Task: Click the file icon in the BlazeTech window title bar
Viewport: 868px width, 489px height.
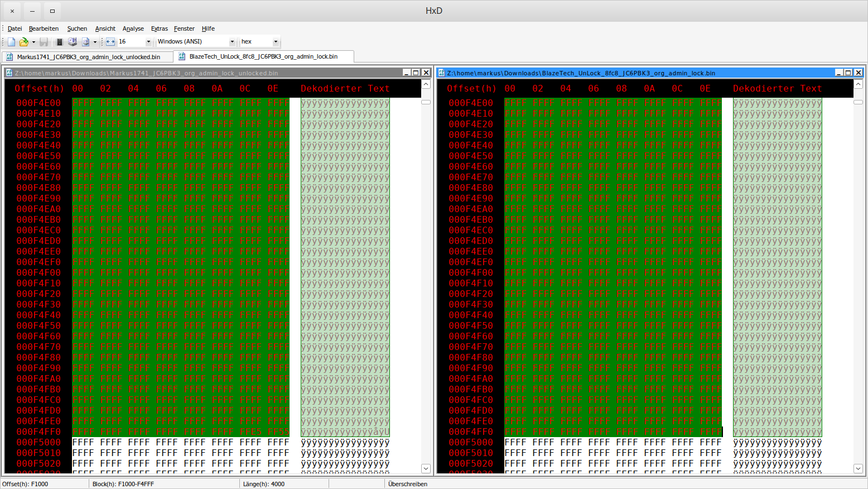Action: [442, 73]
